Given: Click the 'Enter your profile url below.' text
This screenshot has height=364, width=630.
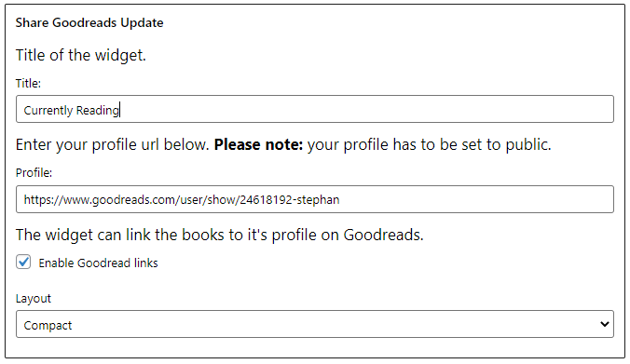Looking at the screenshot, I should (x=113, y=144).
